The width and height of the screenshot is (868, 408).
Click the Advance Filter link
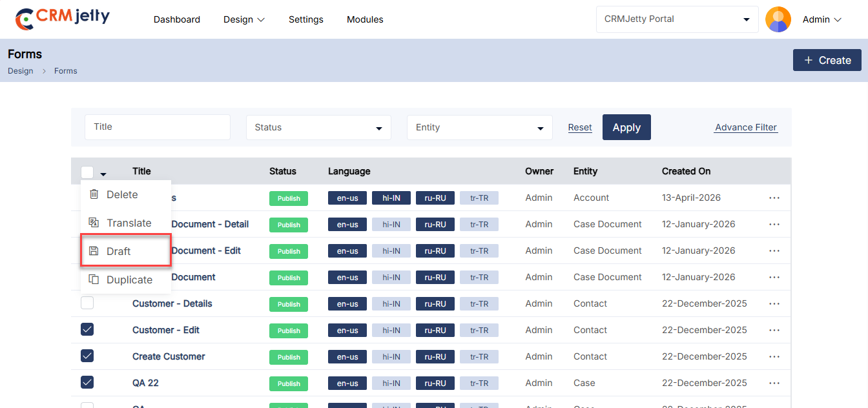click(x=746, y=127)
